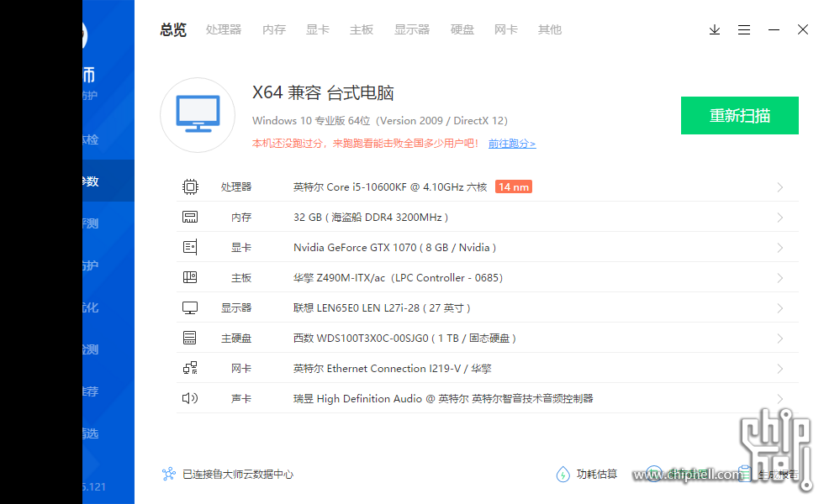Click the X64 兼容 台式电脑 title
Screen dimensions: 824x504
323,93
